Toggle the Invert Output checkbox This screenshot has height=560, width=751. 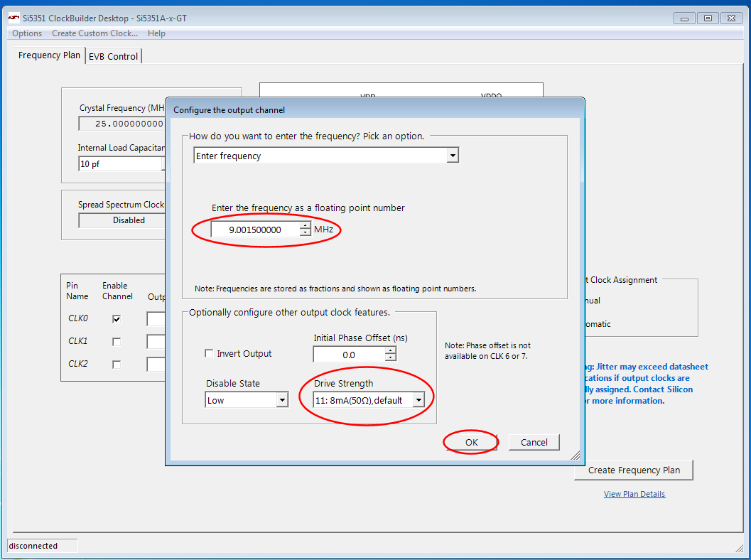[209, 353]
